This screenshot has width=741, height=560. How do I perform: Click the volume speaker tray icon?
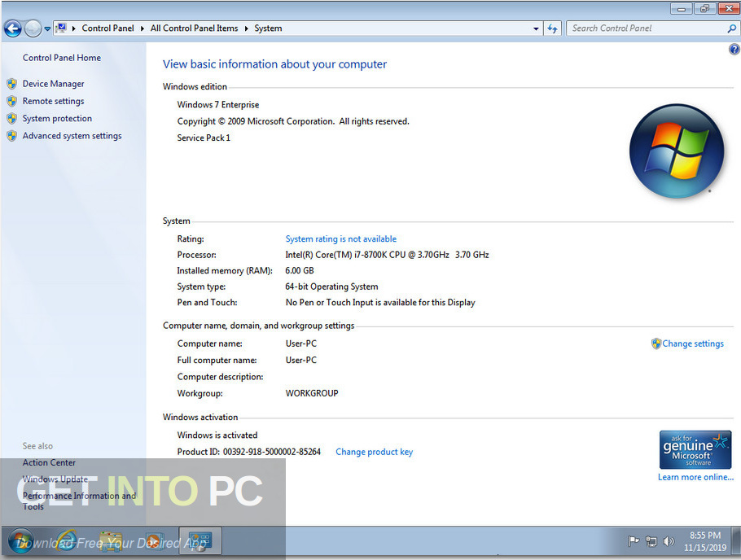pos(669,541)
